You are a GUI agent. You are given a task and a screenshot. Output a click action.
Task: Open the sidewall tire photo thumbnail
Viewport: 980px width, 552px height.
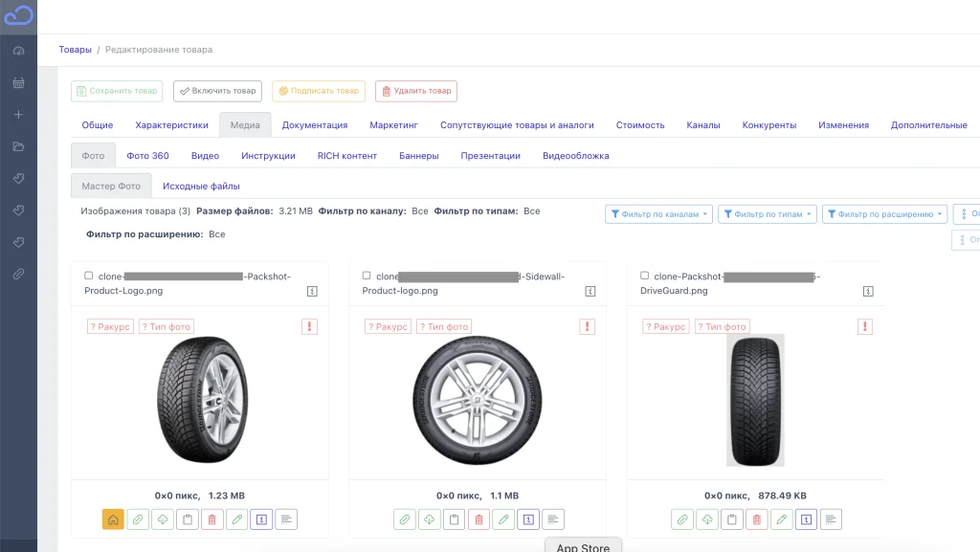478,400
